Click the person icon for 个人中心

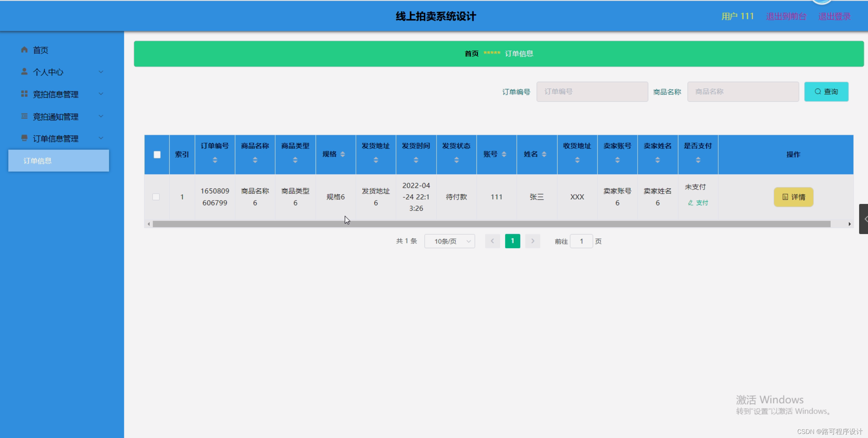click(24, 72)
